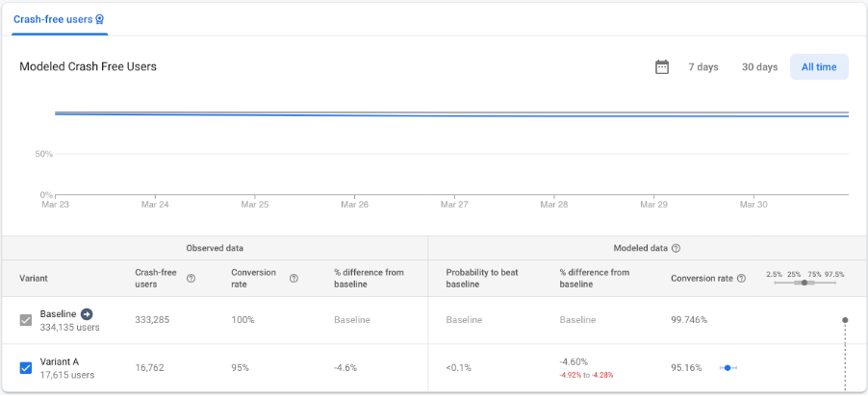Open modeled Conversion rate help icon

(741, 278)
